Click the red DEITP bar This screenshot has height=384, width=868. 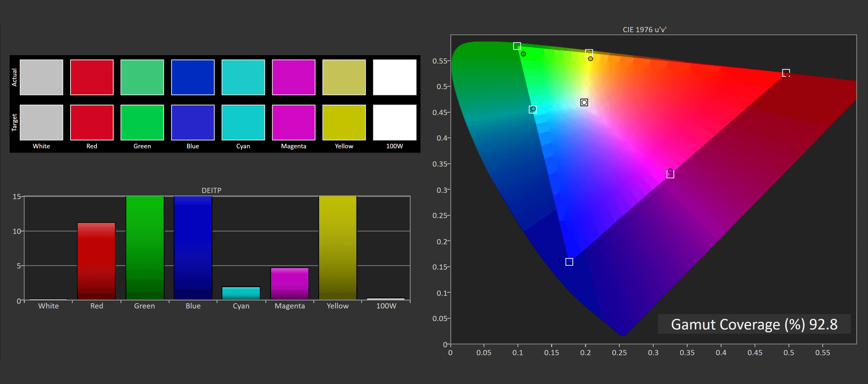click(96, 261)
